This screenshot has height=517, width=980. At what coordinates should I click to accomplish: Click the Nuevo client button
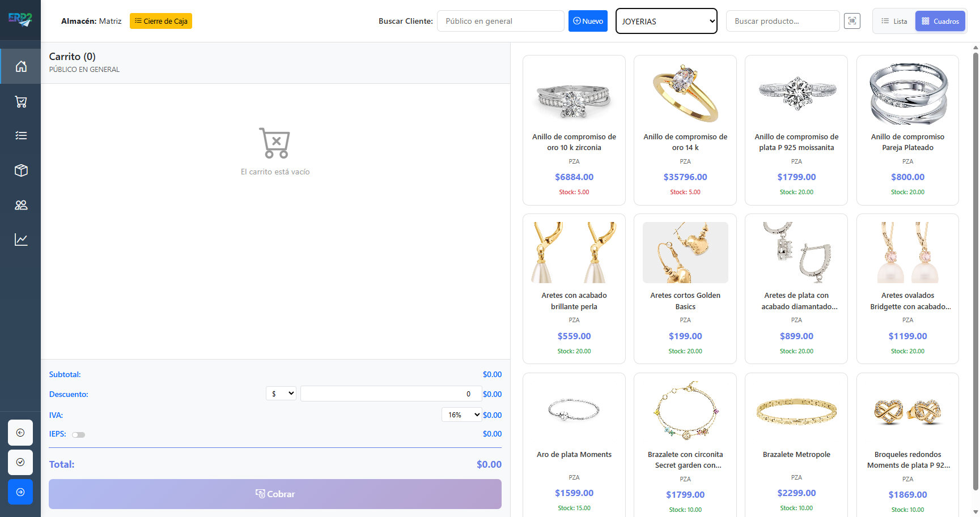(x=588, y=21)
